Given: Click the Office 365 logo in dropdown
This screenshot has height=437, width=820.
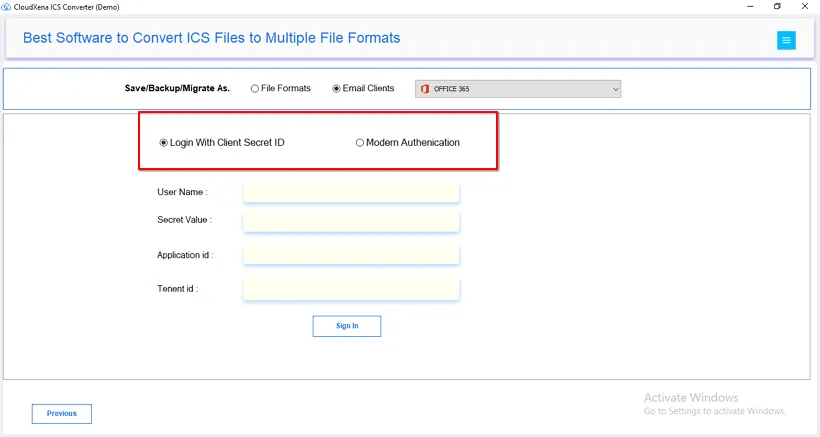Looking at the screenshot, I should tap(425, 89).
